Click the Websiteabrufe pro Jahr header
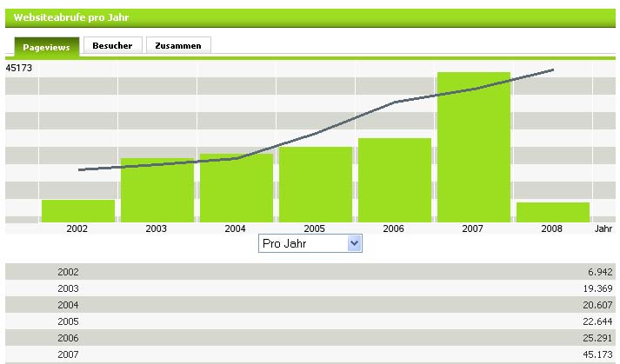This screenshot has width=620, height=364. pos(60,17)
